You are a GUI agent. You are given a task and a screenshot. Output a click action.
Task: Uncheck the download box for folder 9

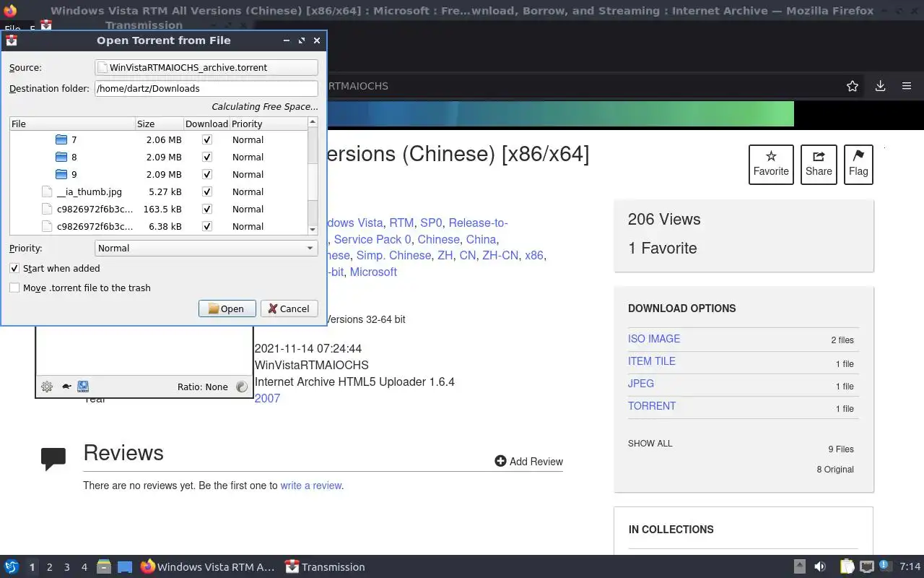[207, 174]
